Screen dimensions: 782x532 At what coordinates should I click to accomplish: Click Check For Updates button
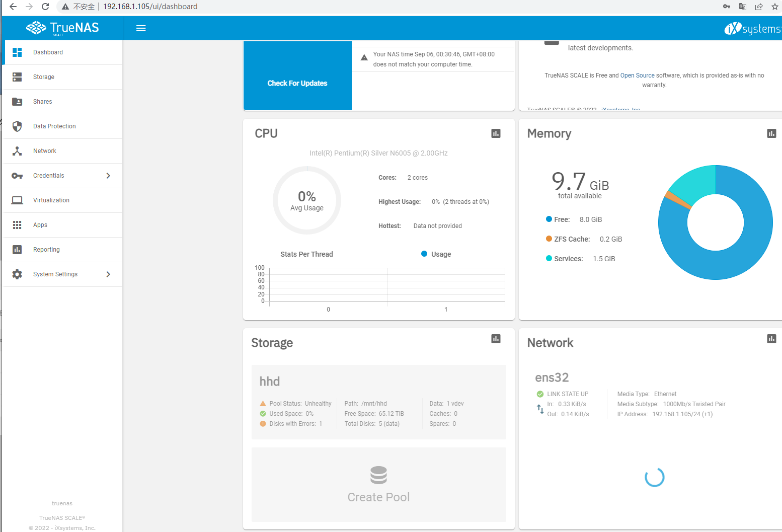pos(297,84)
